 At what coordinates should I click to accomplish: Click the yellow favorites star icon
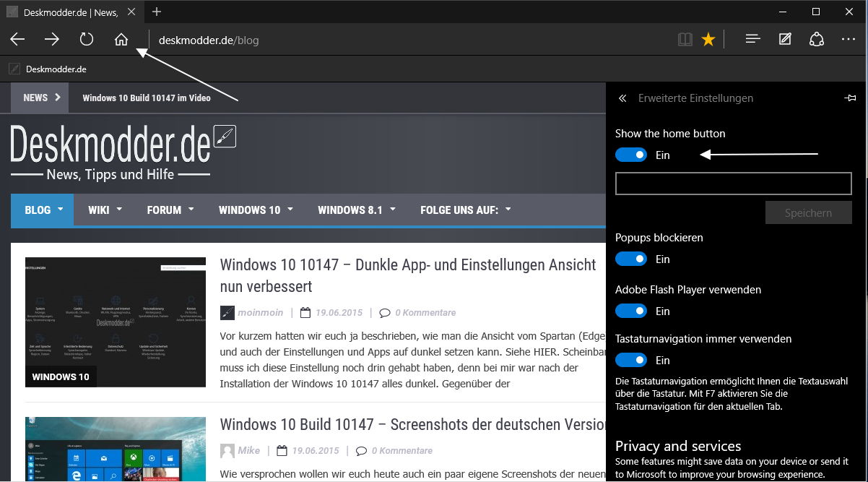pos(708,40)
